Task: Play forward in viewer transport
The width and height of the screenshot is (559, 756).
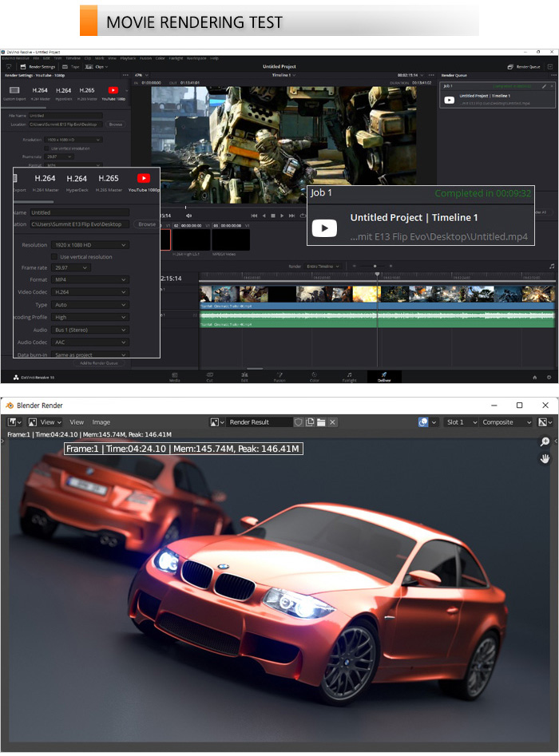Action: click(x=282, y=216)
